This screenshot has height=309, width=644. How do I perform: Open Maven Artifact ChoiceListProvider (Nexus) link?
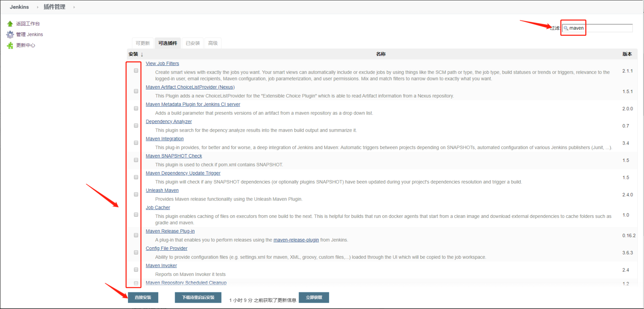[x=190, y=87]
